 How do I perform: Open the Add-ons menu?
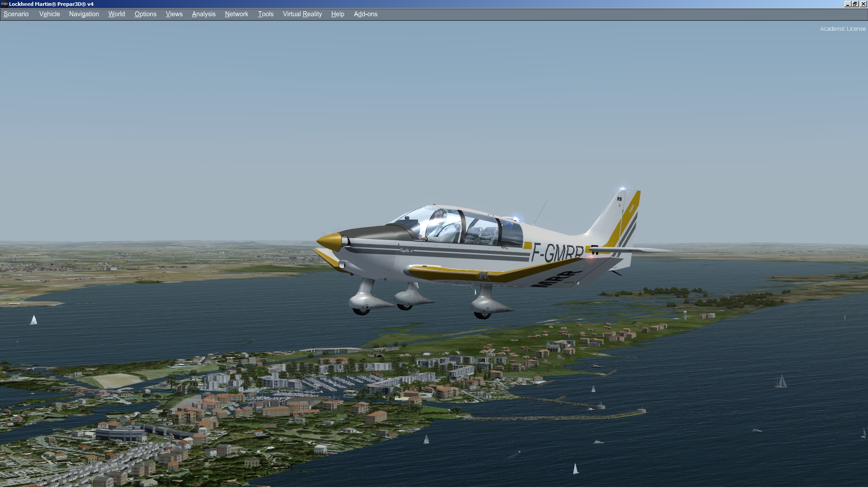click(366, 14)
